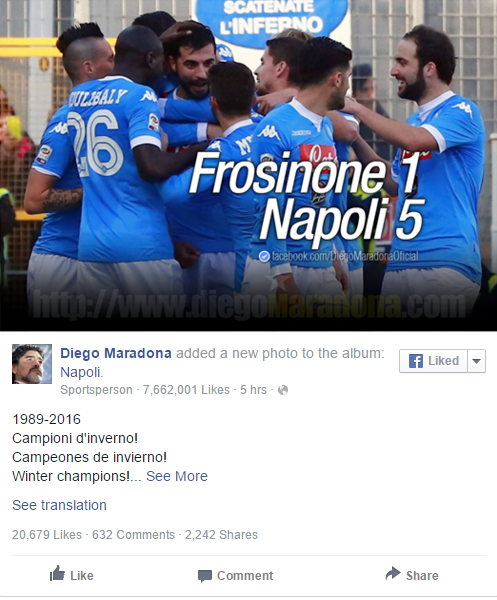This screenshot has width=497, height=600.
Task: Click the Share button label
Action: 422,576
